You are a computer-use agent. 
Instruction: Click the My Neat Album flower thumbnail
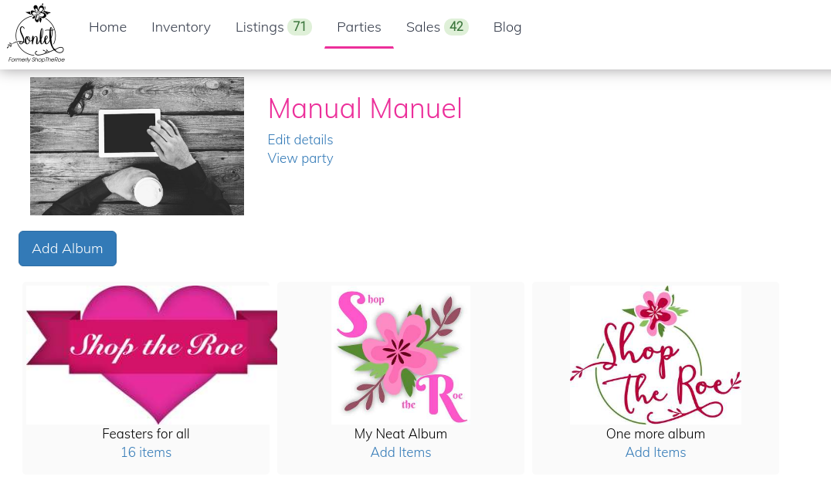point(401,354)
